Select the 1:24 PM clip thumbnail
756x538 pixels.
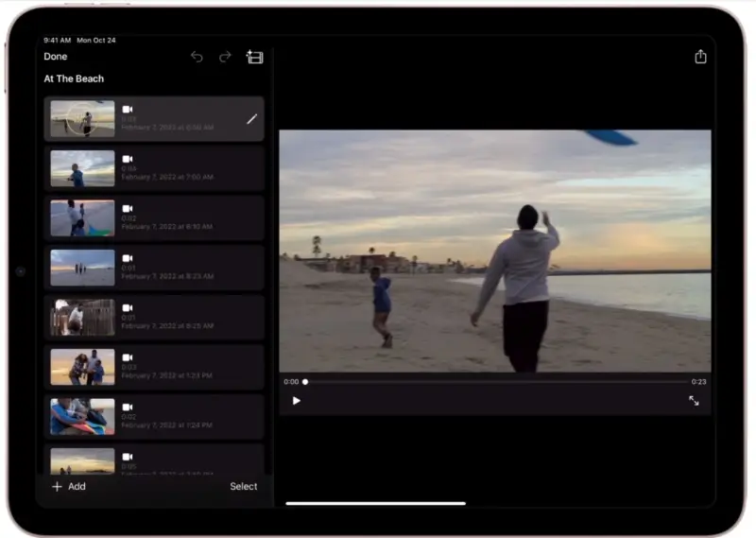click(x=82, y=417)
